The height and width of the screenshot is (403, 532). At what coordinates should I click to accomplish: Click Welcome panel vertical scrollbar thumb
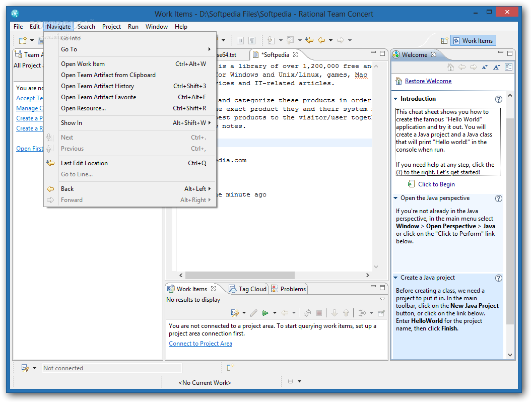pyautogui.click(x=510, y=221)
